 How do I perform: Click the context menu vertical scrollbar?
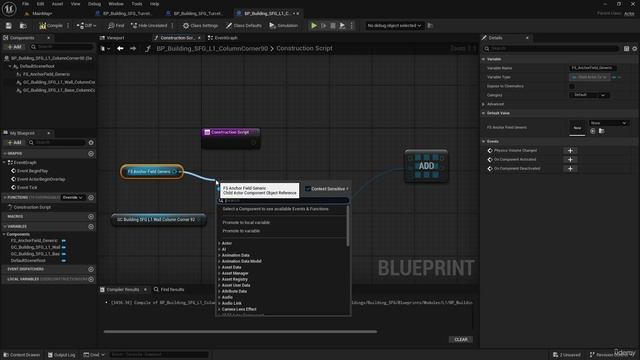348,227
